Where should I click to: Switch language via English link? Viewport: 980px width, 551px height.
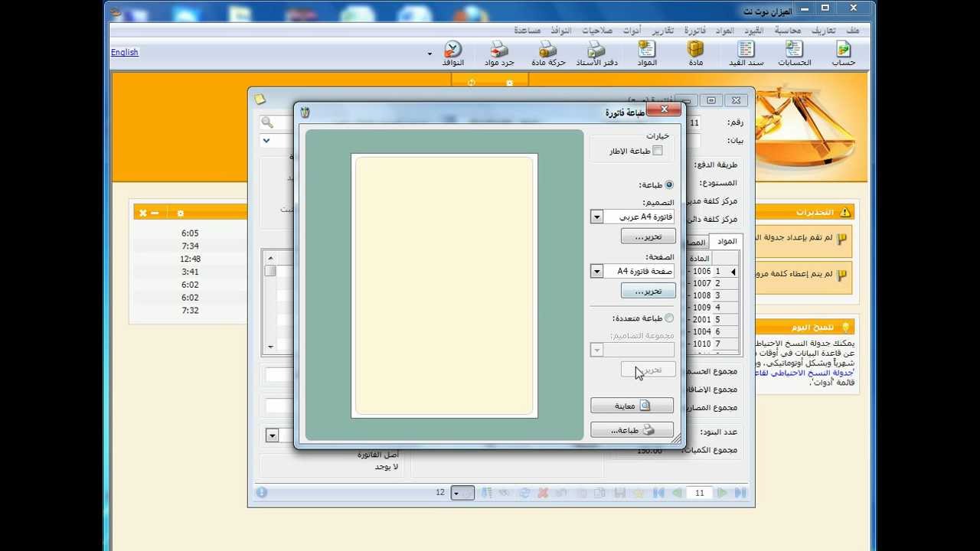tap(124, 52)
